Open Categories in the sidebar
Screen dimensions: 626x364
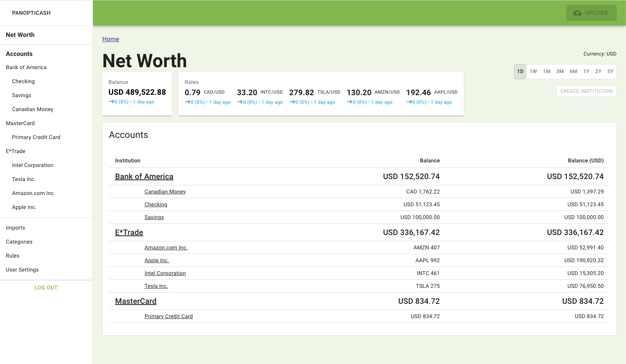click(19, 242)
